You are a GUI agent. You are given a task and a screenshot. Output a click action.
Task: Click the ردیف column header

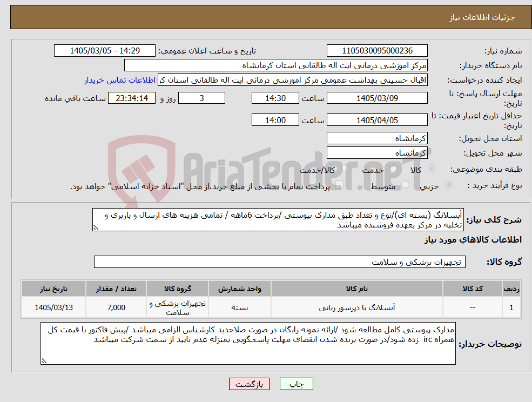pos(511,289)
